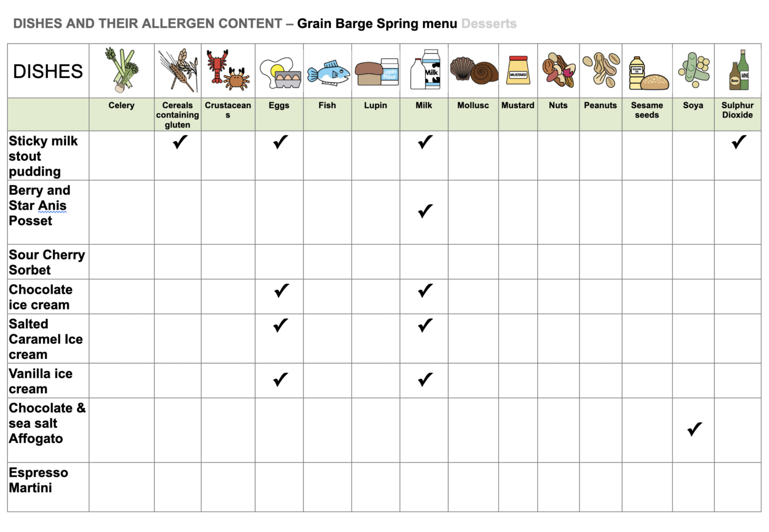
Task: Click Eggs checkmark for Vanilla ice cream
Action: [280, 380]
